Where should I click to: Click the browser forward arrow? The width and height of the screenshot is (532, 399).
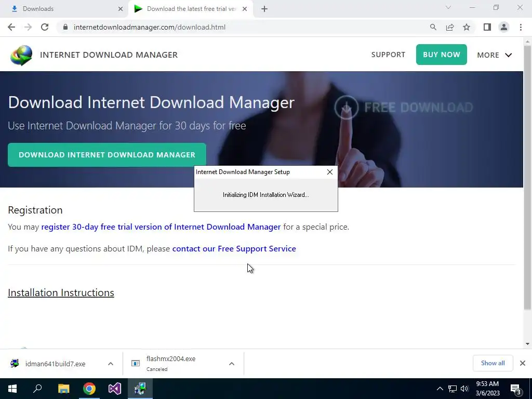pyautogui.click(x=28, y=27)
